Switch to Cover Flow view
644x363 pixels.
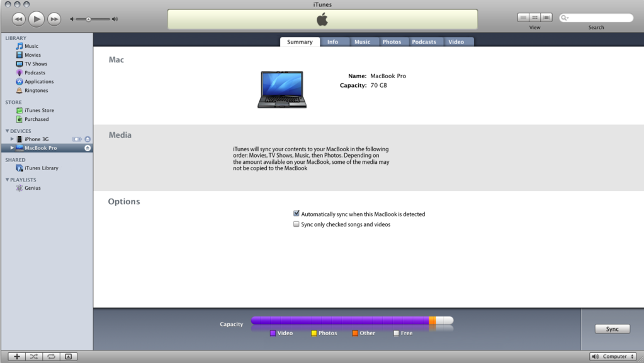click(546, 17)
